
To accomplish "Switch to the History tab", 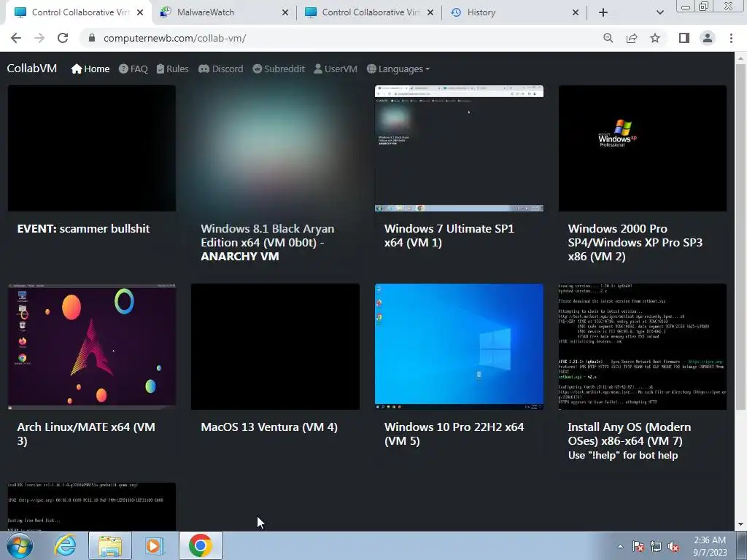I will pyautogui.click(x=514, y=12).
